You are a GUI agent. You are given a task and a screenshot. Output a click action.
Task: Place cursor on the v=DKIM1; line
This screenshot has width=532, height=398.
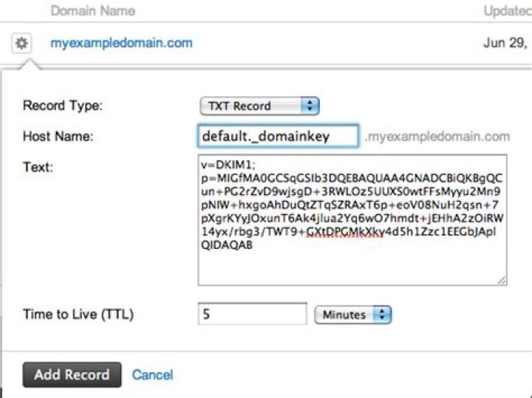coord(228,165)
